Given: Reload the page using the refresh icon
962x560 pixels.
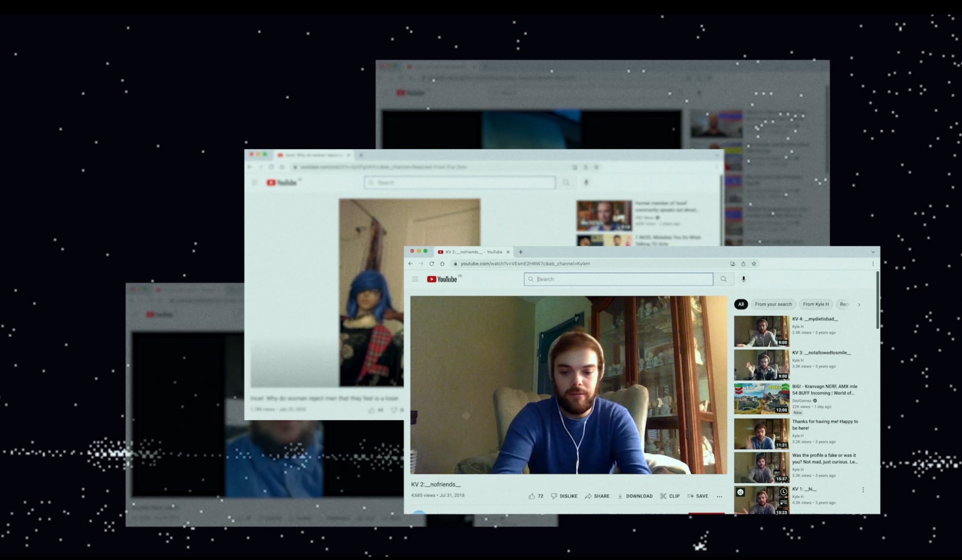Looking at the screenshot, I should pos(431,263).
